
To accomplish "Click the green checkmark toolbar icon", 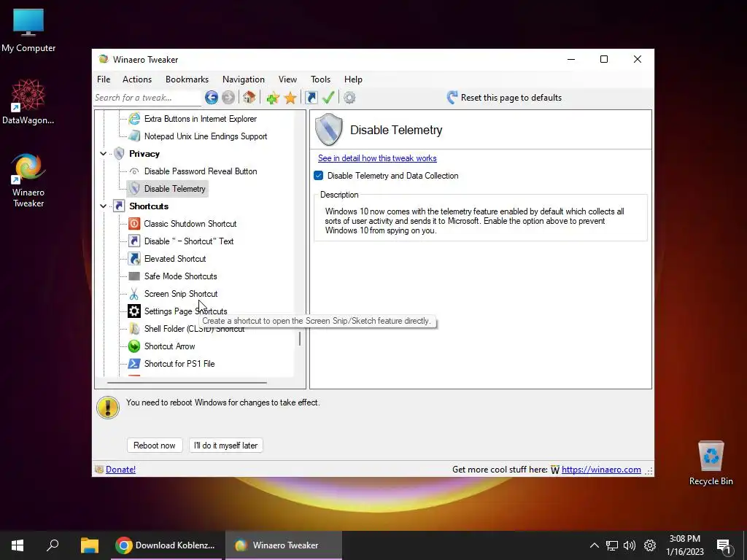I will pyautogui.click(x=328, y=98).
